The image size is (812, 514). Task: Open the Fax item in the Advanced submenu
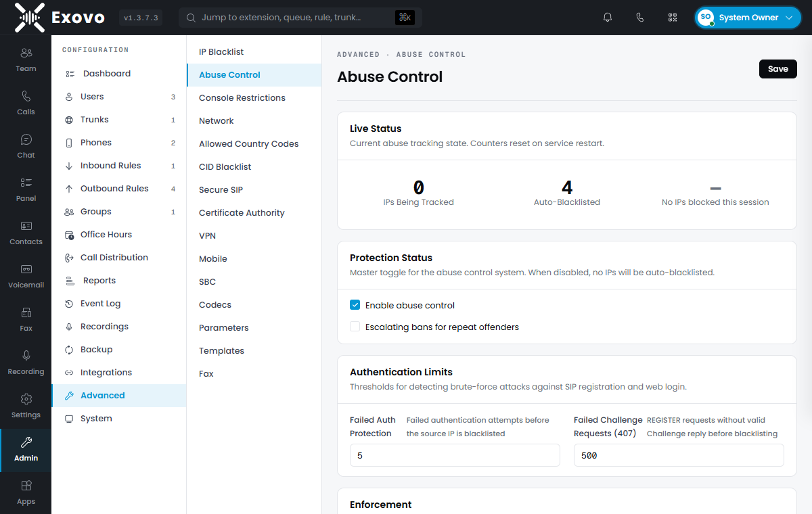pyautogui.click(x=254, y=374)
